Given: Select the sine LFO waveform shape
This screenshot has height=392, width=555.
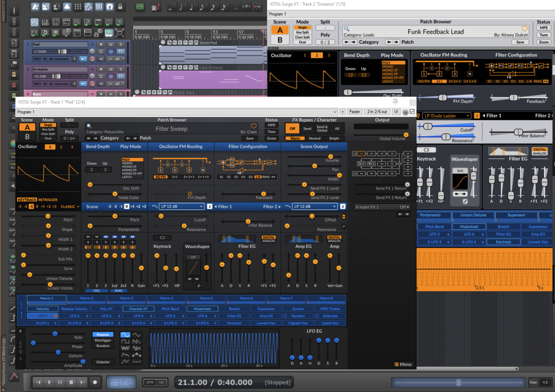Looking at the screenshot, I should [125, 335].
